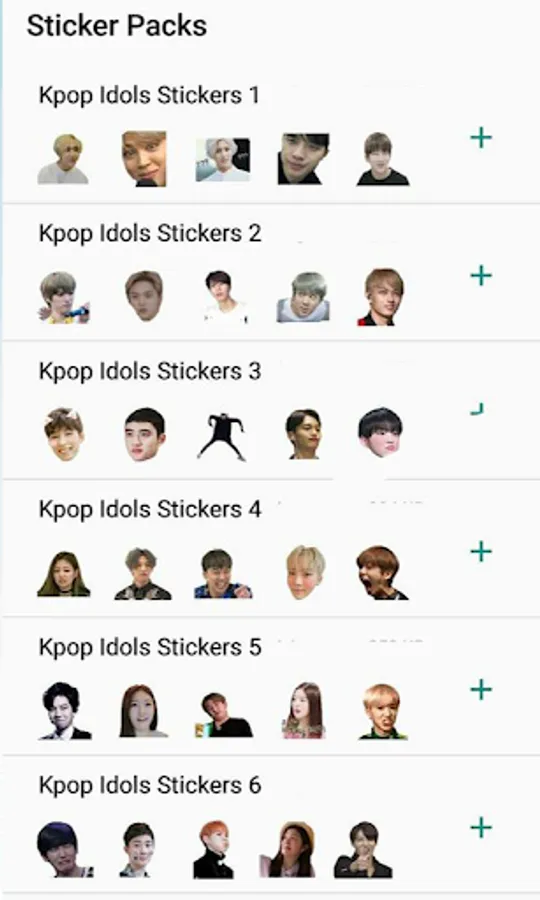Screen dimensions: 540x900
Task: Tap the last sticker in Stickers 1 row
Action: tap(383, 159)
